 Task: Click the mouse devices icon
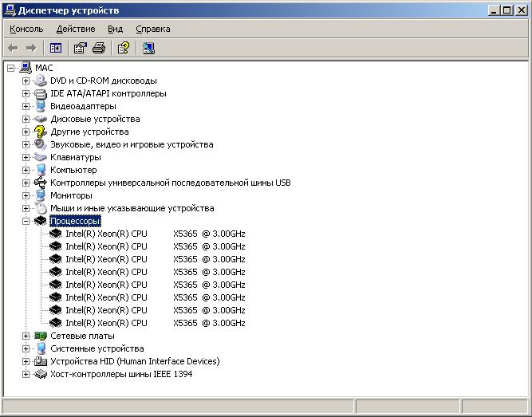41,208
